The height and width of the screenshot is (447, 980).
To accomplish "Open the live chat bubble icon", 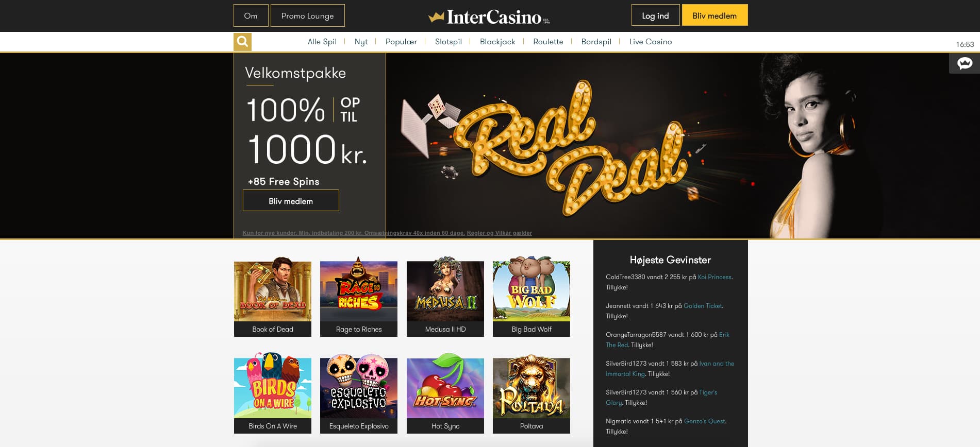I will 965,63.
